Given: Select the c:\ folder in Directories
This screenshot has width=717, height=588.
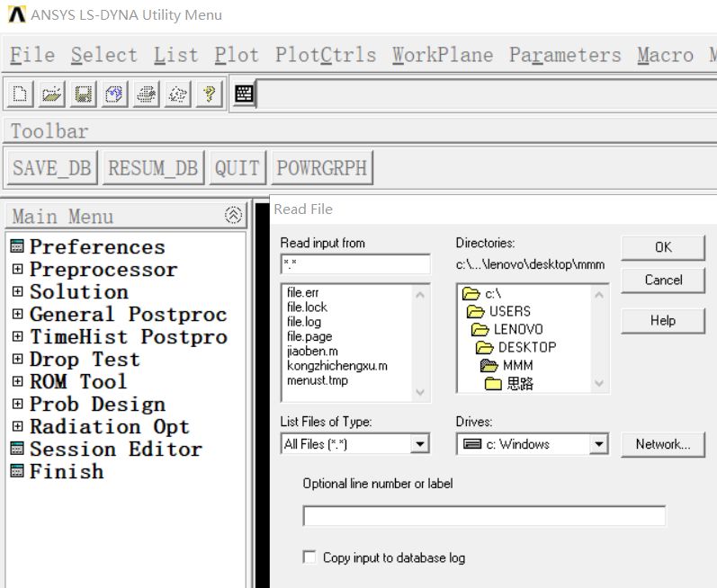Looking at the screenshot, I should tap(481, 293).
